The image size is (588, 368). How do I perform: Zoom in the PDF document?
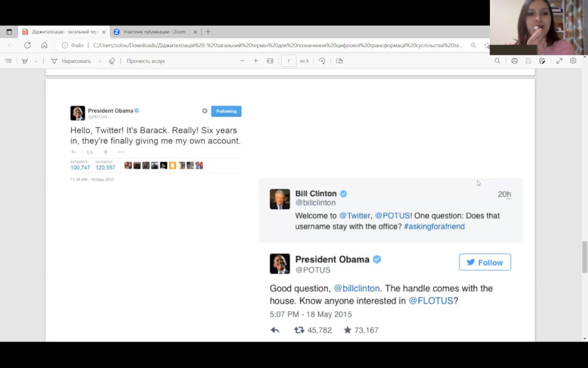[256, 61]
